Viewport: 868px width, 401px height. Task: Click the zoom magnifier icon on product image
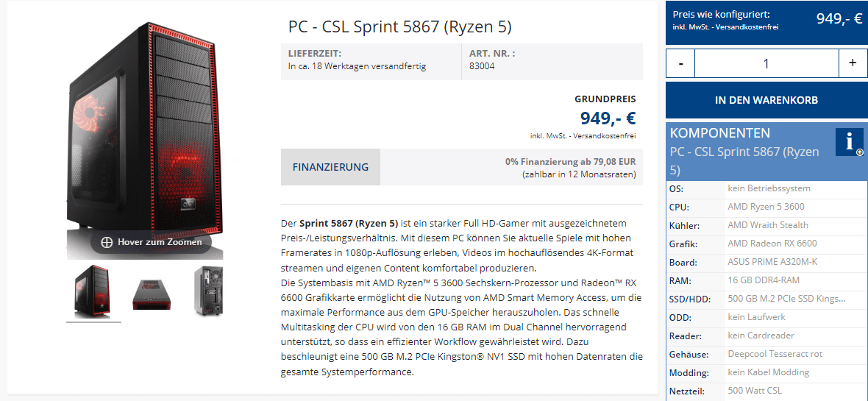(107, 242)
